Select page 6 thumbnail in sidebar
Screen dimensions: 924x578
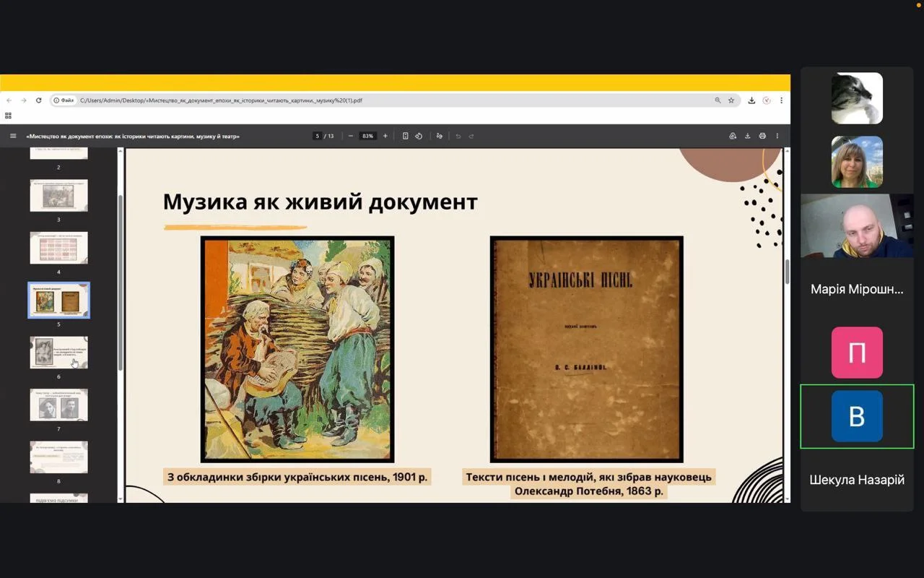point(58,353)
